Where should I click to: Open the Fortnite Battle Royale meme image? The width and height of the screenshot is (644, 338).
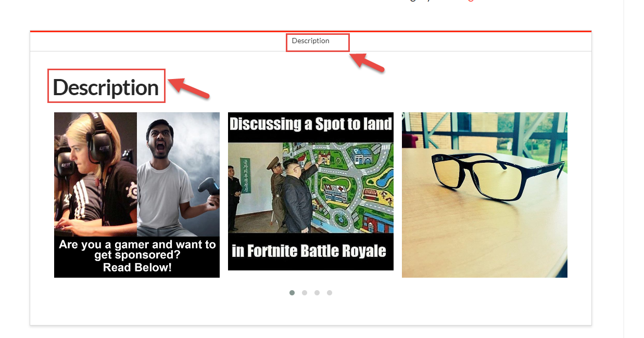[x=311, y=191]
